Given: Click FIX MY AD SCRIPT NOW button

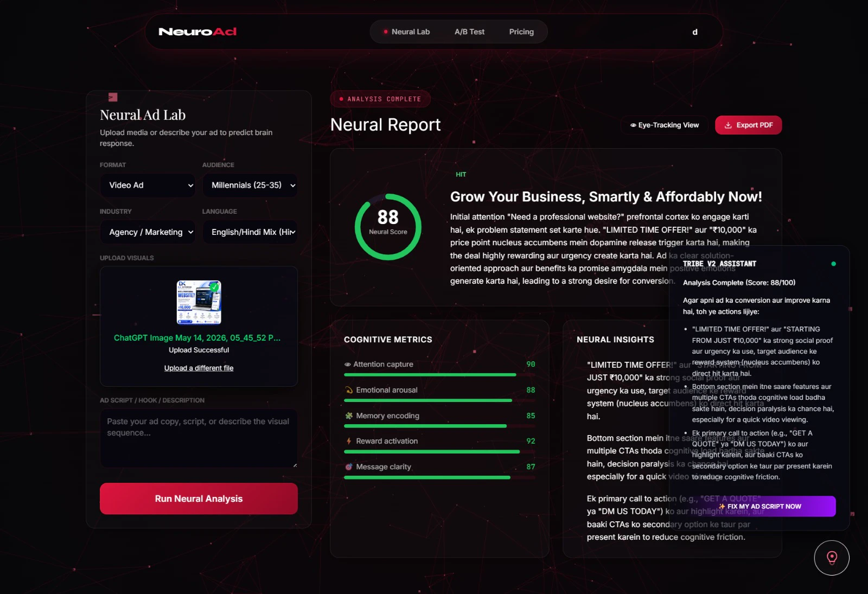Looking at the screenshot, I should [759, 506].
